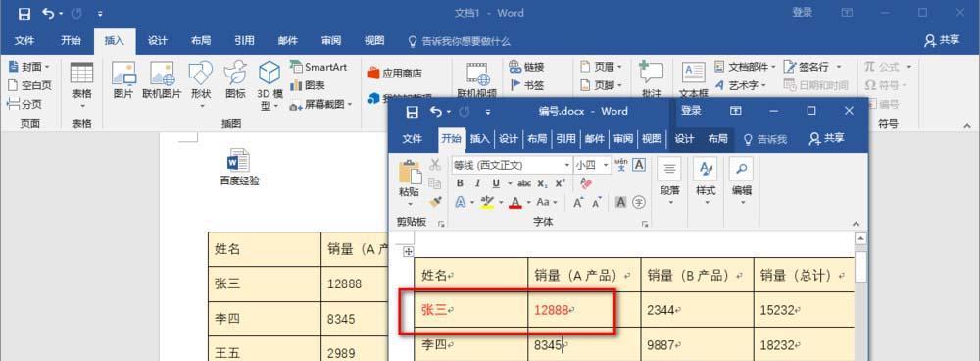Click the phonetic guide wén icon
Viewport: 980px width, 361px height.
coord(620,165)
